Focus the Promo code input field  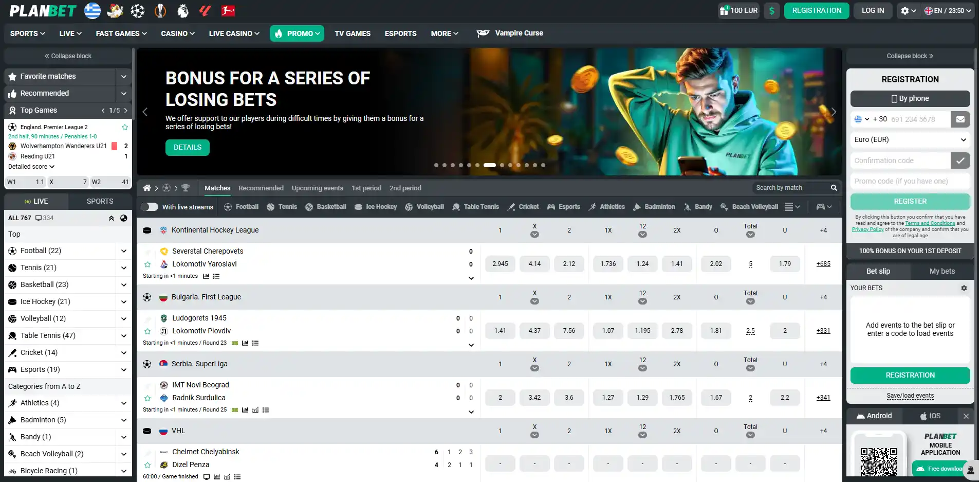click(910, 181)
